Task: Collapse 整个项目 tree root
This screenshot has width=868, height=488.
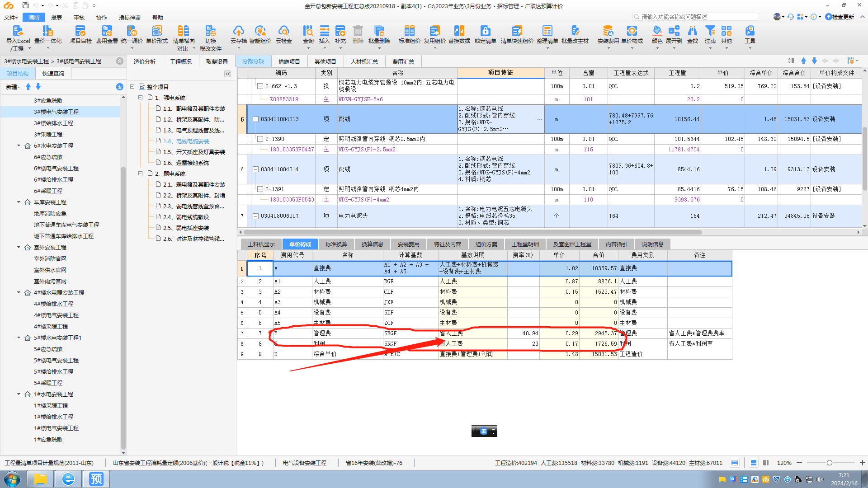Action: pyautogui.click(x=132, y=87)
